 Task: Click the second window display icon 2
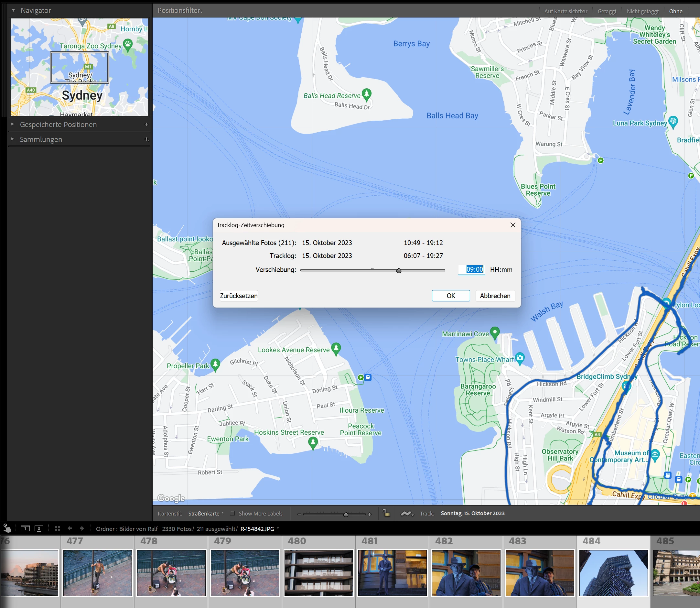pos(39,528)
